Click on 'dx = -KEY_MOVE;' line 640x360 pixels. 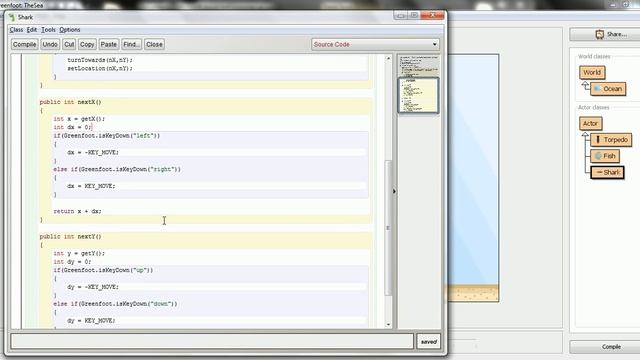[x=93, y=152]
